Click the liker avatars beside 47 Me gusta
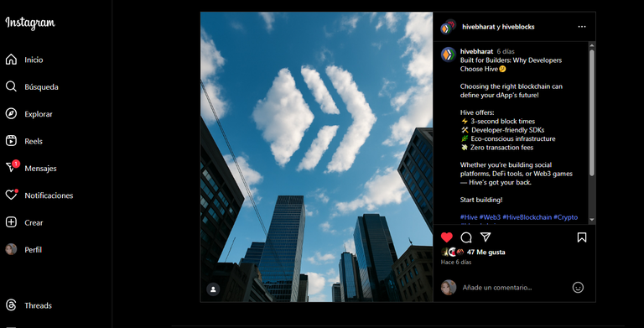 click(453, 252)
